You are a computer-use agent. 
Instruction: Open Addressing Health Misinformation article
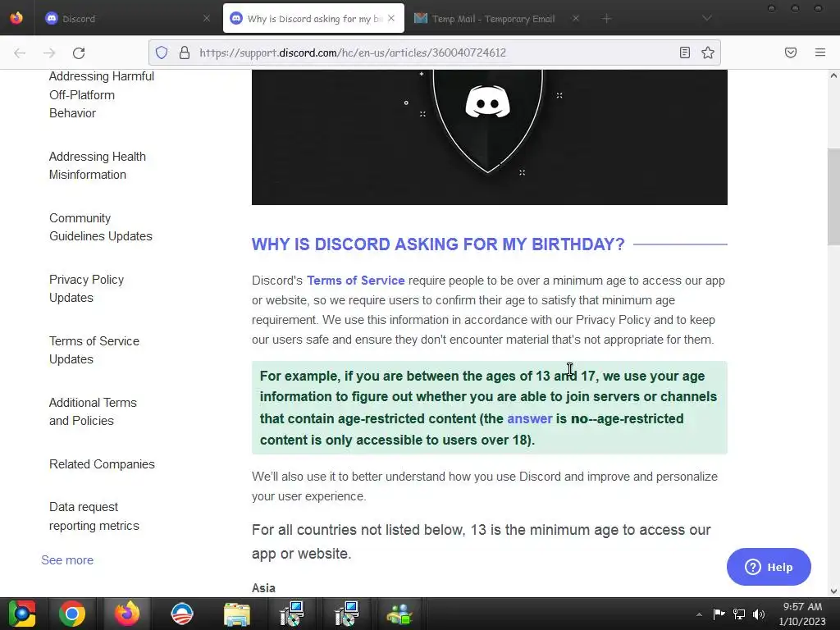tap(97, 166)
